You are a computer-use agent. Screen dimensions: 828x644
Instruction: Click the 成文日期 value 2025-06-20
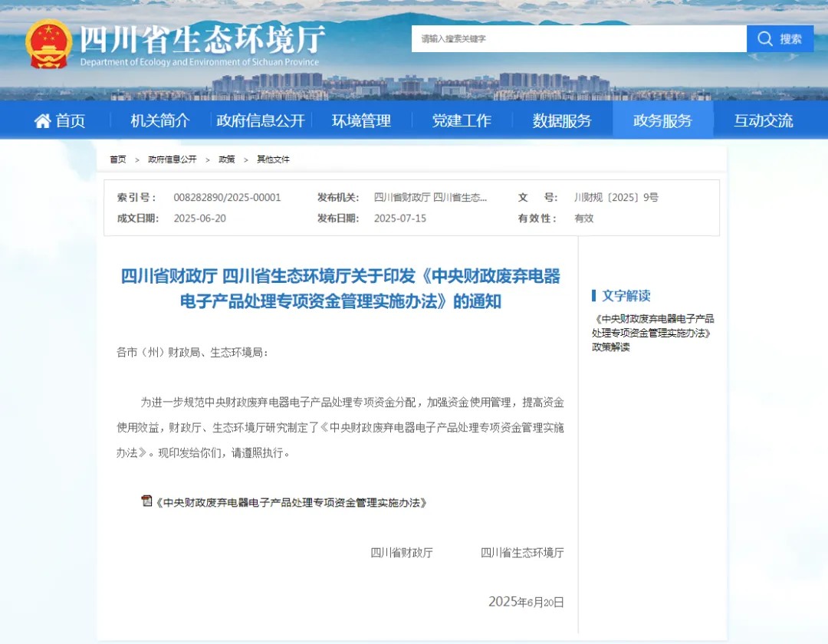[x=199, y=219]
